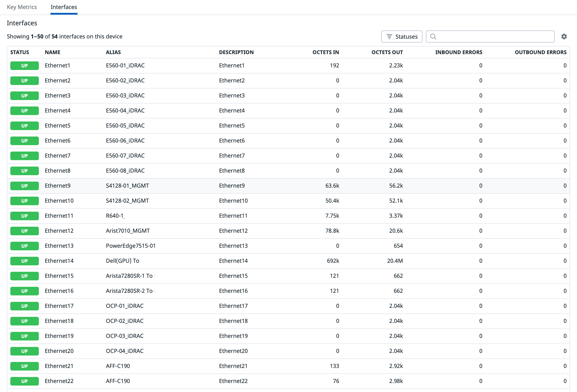
Task: Click alias Arist7010_MGMT
Action: click(x=128, y=231)
